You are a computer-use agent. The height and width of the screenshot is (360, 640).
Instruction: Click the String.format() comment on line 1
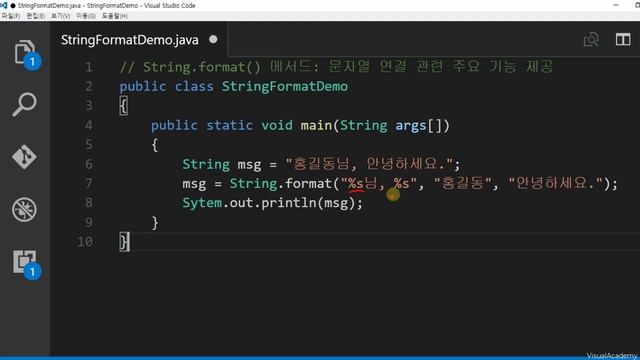336,67
